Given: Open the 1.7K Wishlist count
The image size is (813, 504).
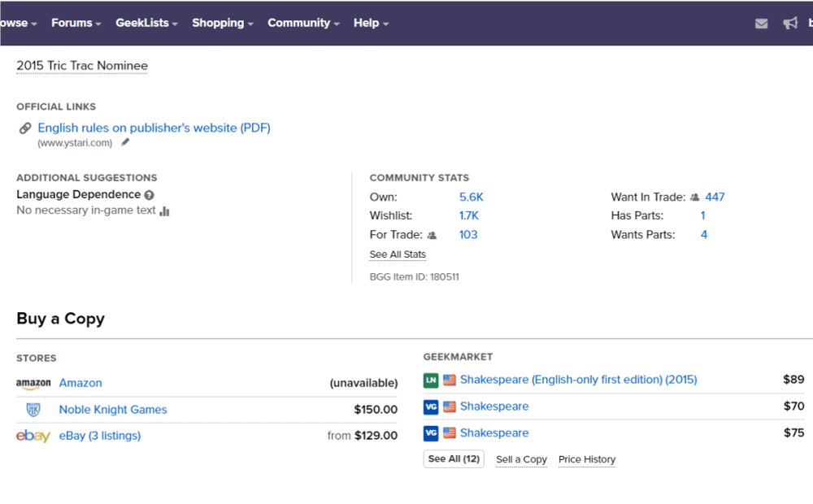Looking at the screenshot, I should pos(469,215).
